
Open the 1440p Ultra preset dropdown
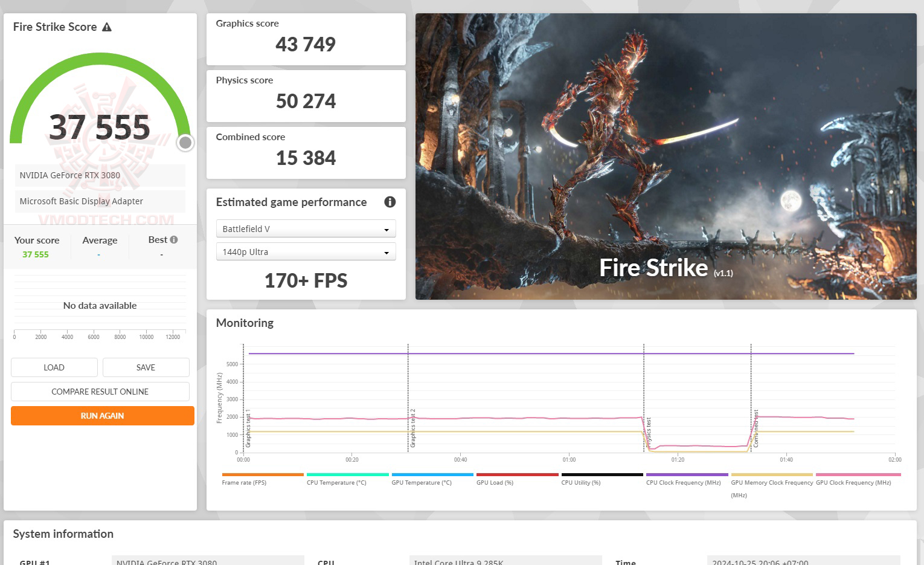306,251
